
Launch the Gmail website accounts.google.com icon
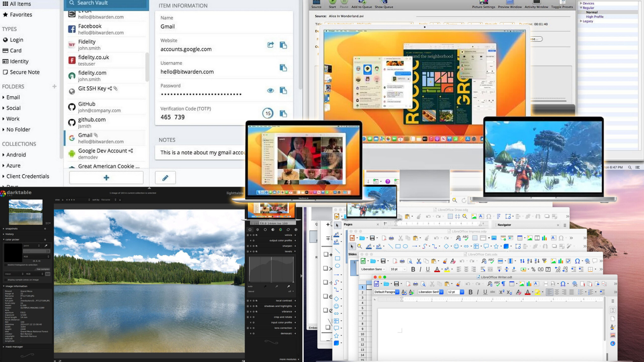(270, 45)
